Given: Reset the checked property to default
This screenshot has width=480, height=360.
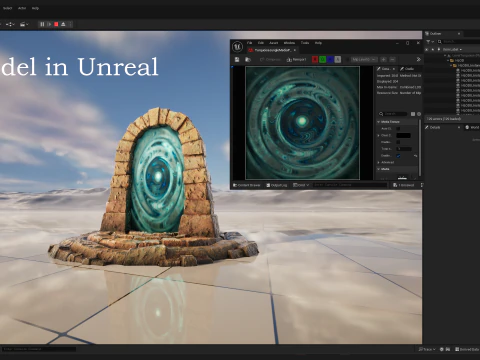Looking at the screenshot, I should [x=415, y=156].
